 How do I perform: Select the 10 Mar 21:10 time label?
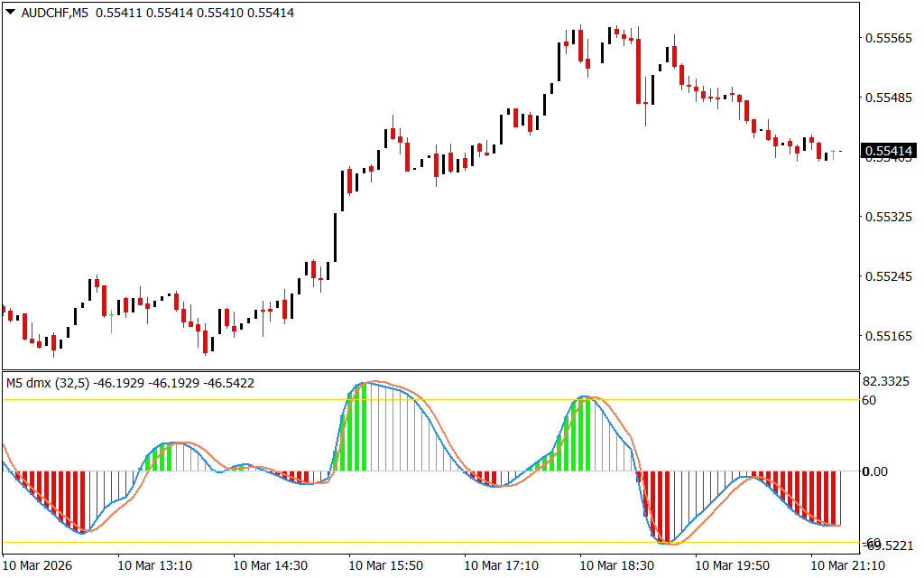click(x=848, y=565)
